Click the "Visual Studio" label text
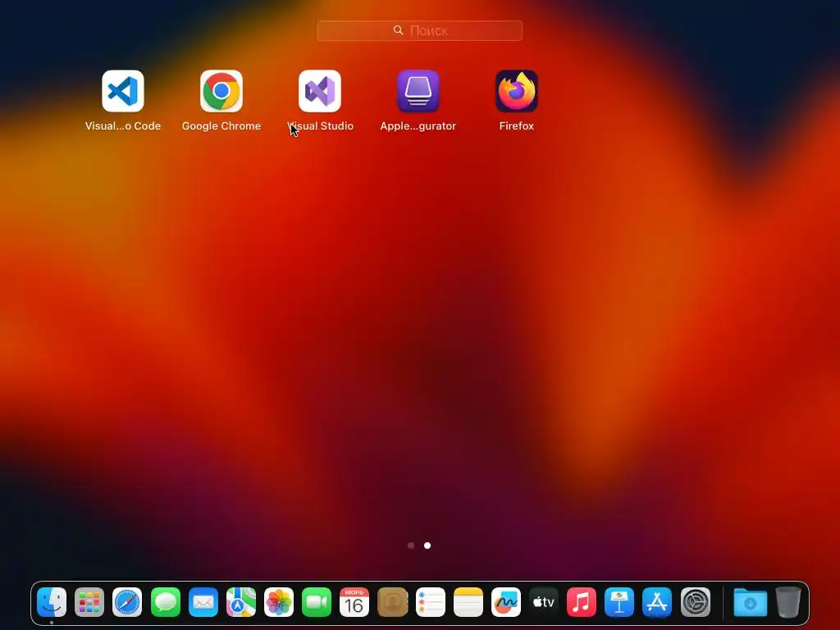 click(321, 126)
